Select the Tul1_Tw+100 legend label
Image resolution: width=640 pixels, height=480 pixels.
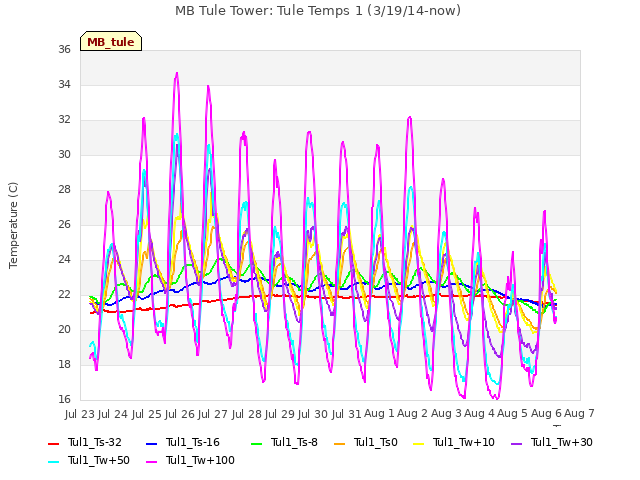tap(200, 460)
